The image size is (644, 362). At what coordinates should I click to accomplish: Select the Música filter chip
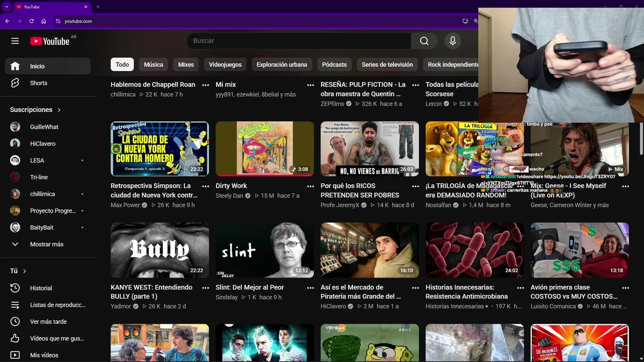153,64
